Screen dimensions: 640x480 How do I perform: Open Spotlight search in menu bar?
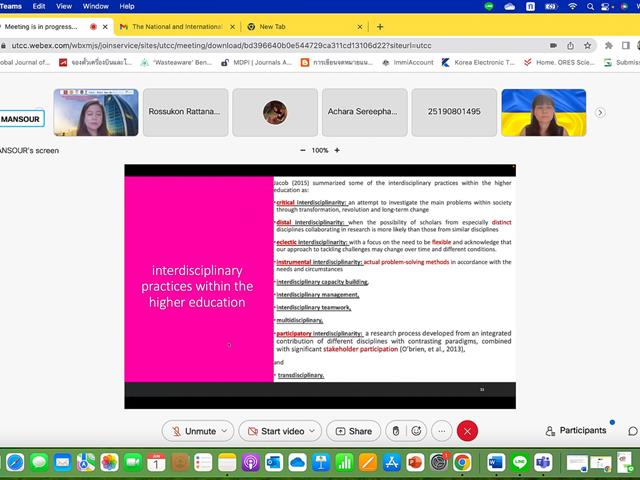coord(590,6)
